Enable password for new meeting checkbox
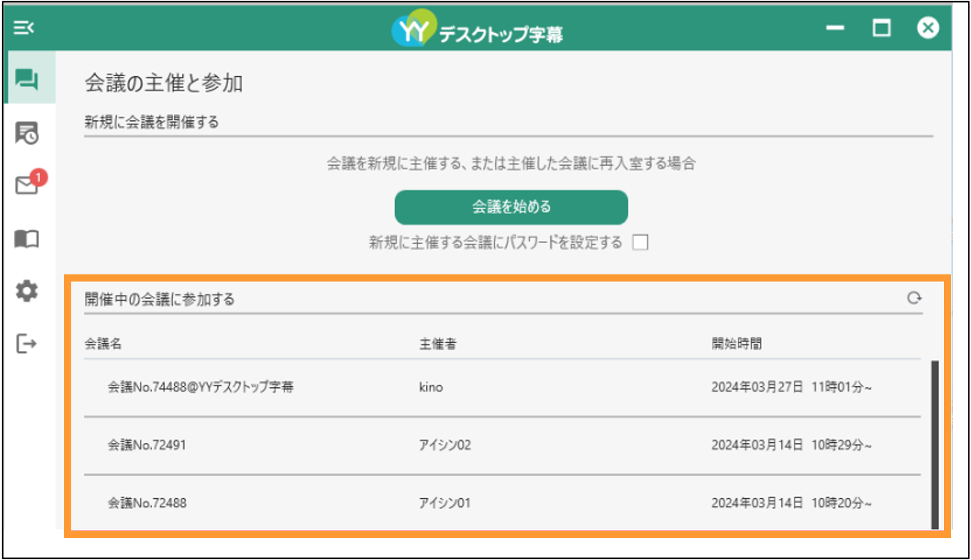This screenshot has height=560, width=971. tap(640, 242)
